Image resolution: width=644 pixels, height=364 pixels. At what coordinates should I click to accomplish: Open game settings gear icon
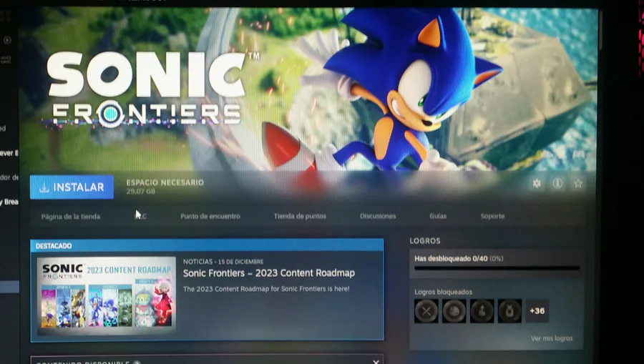click(537, 184)
